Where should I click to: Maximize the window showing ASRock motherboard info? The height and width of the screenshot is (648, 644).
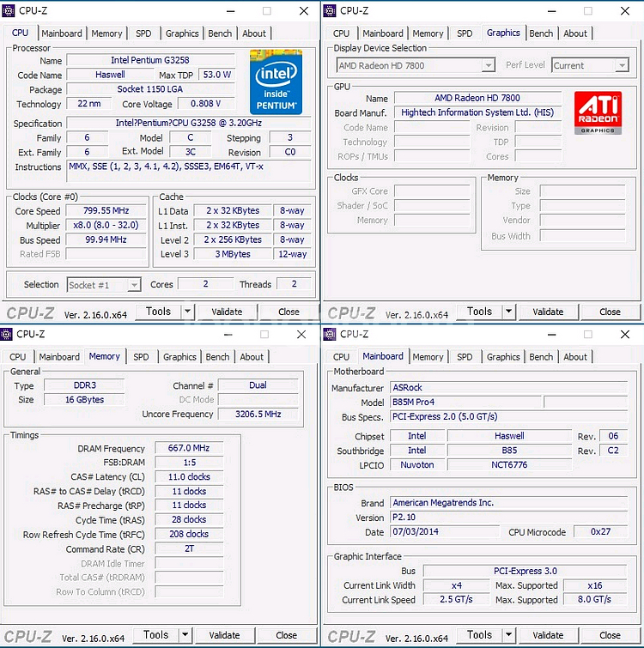(x=588, y=334)
